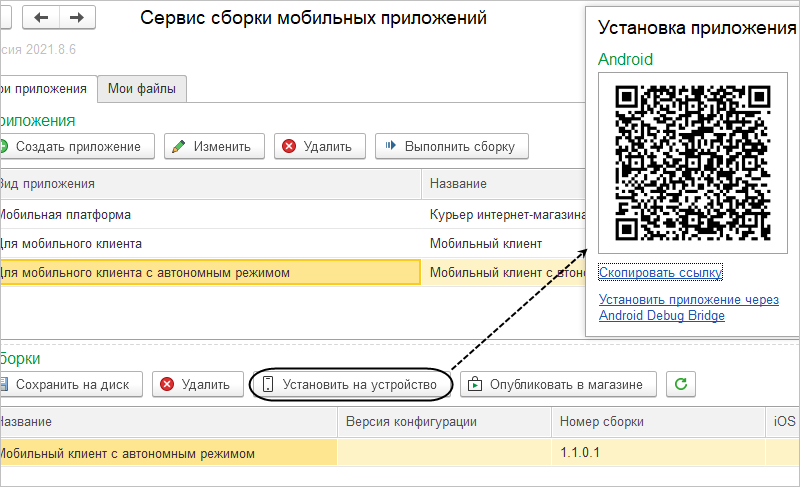The width and height of the screenshot is (800, 487).
Task: Click the back navigation arrow
Action: click(42, 18)
